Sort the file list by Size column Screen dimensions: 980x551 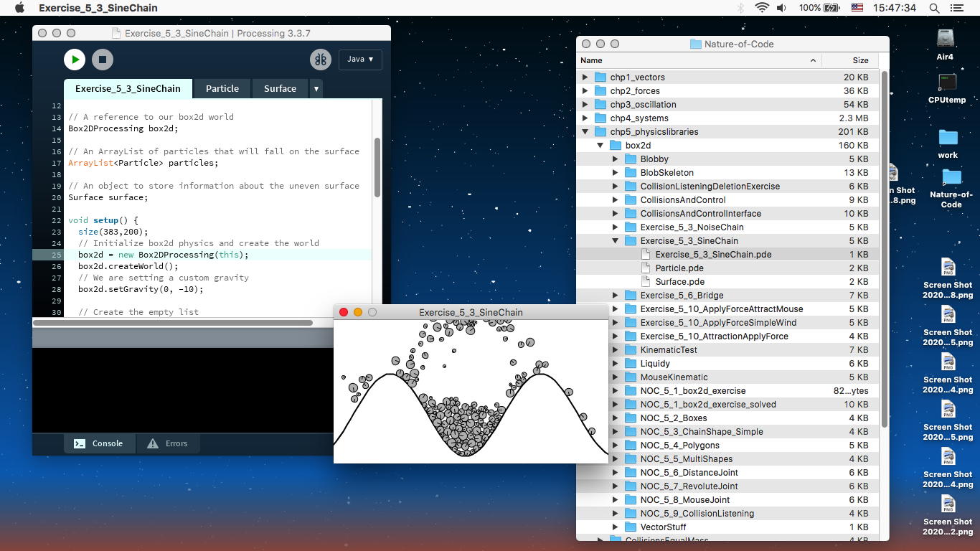pos(859,60)
